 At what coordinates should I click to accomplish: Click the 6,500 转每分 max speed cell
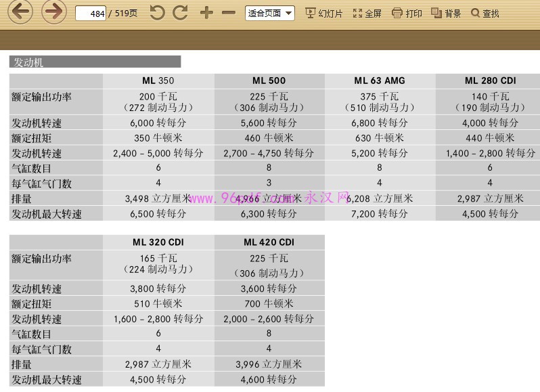coord(158,213)
